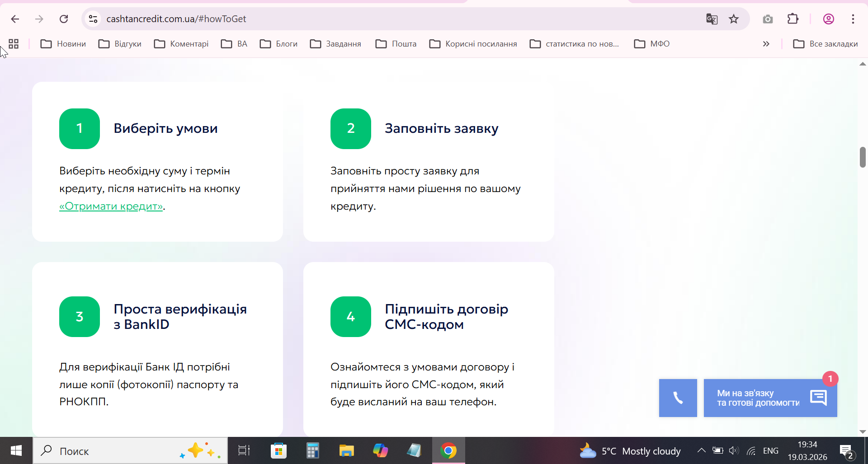The width and height of the screenshot is (868, 464).
Task: Open the Відгуки bookmark folder
Action: point(120,44)
